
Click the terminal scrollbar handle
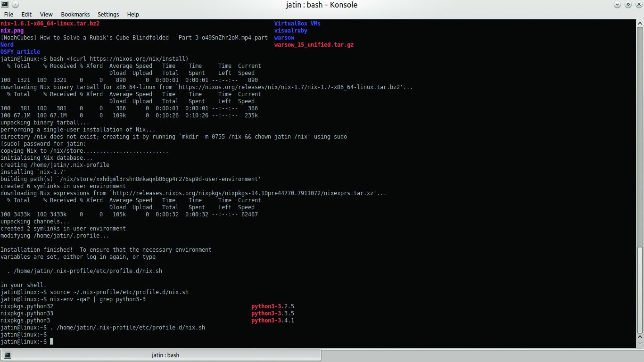(x=640, y=289)
